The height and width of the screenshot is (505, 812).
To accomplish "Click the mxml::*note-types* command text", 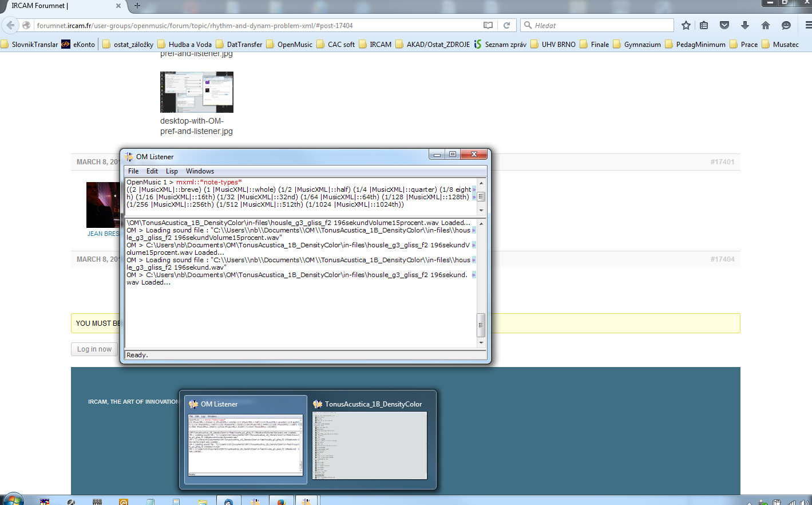I will tap(209, 182).
